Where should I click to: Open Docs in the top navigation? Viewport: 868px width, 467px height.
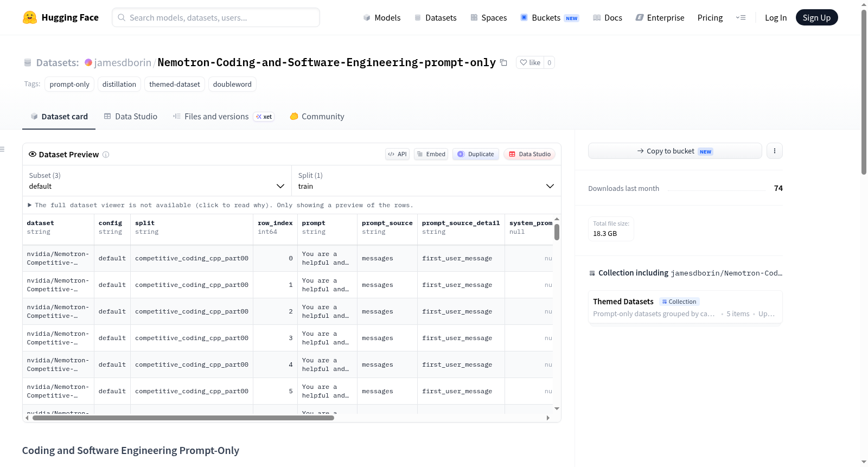pyautogui.click(x=608, y=17)
